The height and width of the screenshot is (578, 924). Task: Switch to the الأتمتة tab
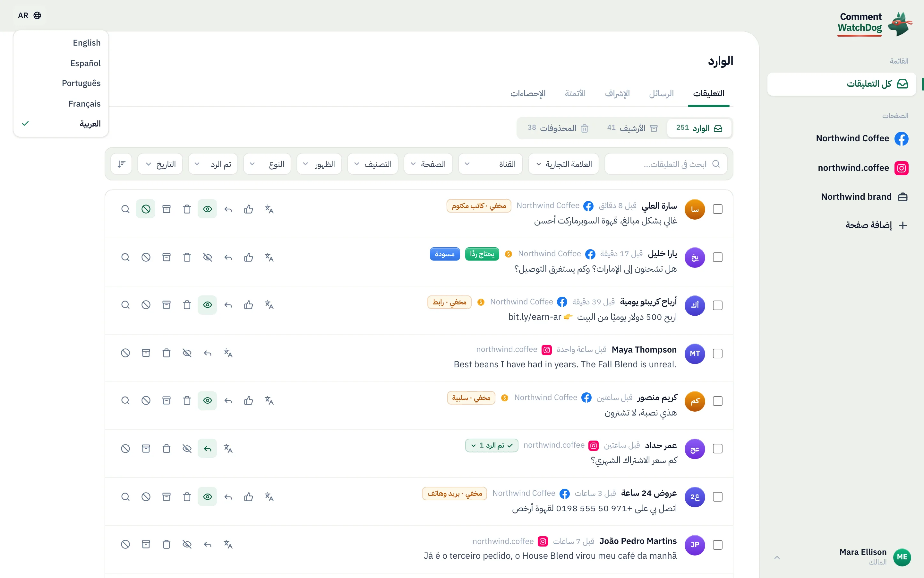pos(575,94)
